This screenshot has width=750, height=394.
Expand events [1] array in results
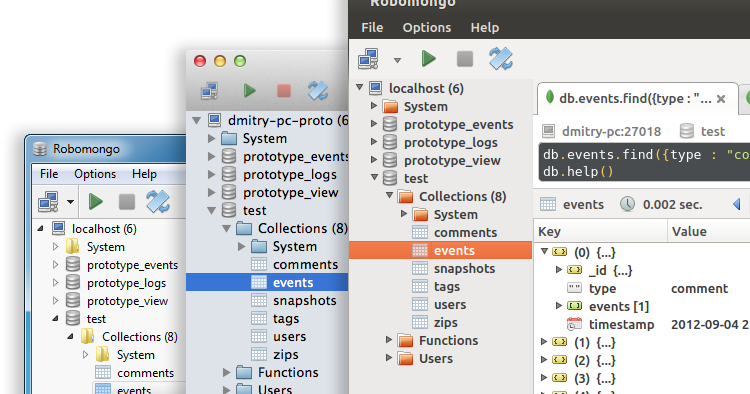[559, 306]
